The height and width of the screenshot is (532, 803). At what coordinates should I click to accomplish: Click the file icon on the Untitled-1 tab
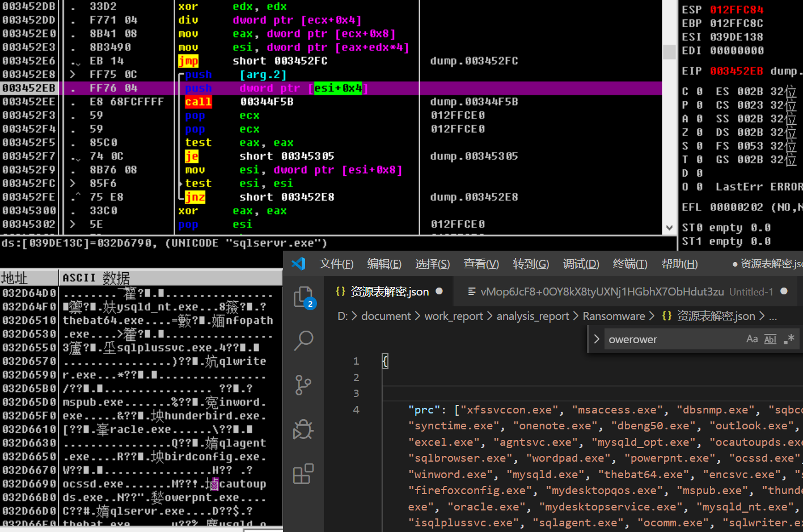(x=471, y=292)
